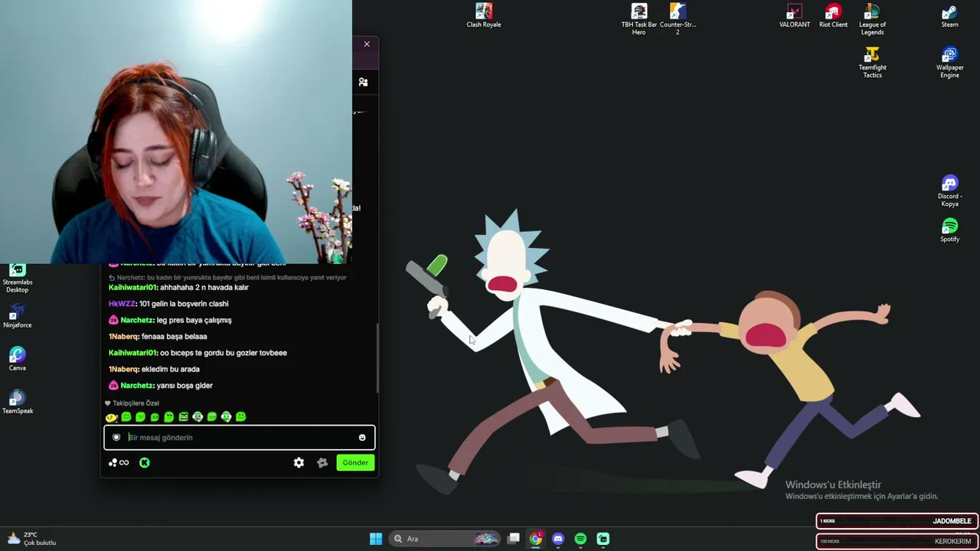The height and width of the screenshot is (551, 980).
Task: Open Discord from the taskbar
Action: point(558,539)
